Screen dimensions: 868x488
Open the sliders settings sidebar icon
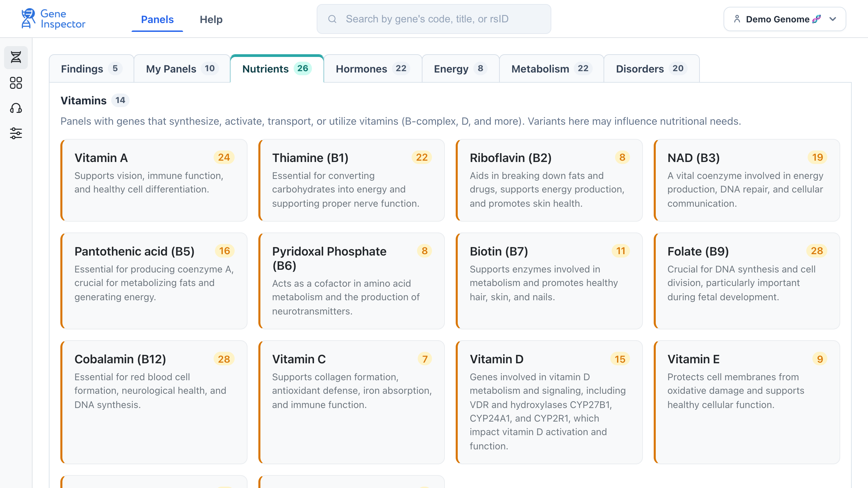pyautogui.click(x=16, y=133)
